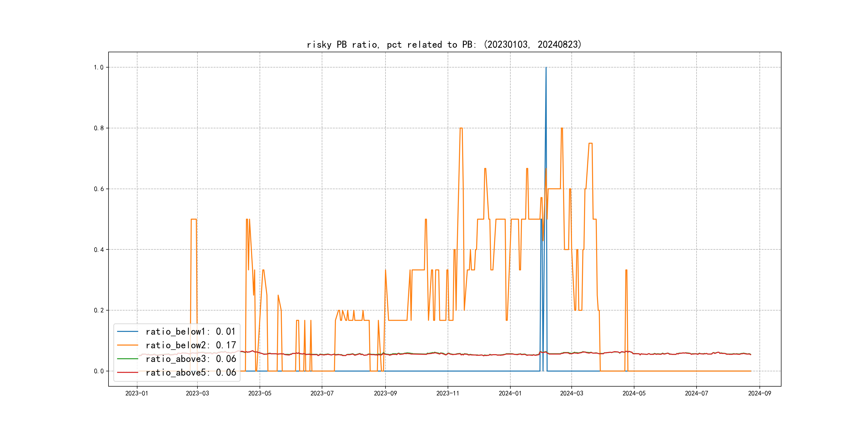This screenshot has height=434, width=868.
Task: Click the orange ratio_below2 legend line
Action: 127,345
